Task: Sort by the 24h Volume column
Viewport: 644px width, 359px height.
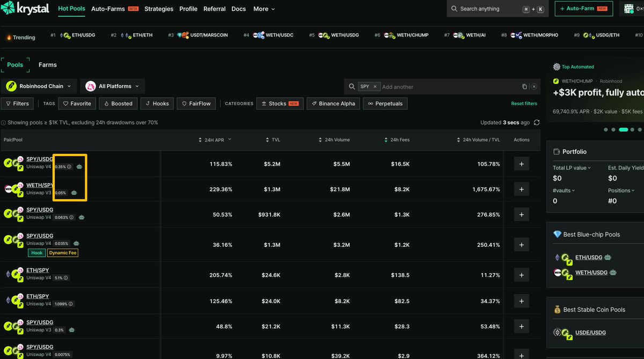Action: coord(334,140)
